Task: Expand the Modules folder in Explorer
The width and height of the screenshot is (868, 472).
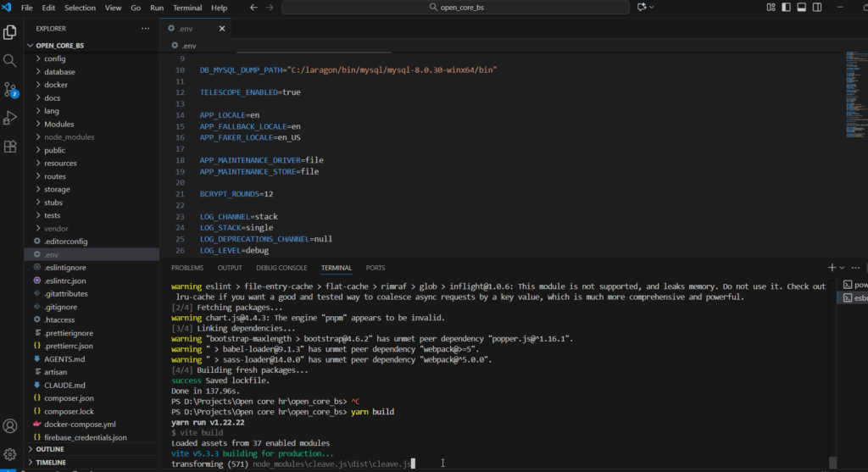Action: [x=58, y=124]
